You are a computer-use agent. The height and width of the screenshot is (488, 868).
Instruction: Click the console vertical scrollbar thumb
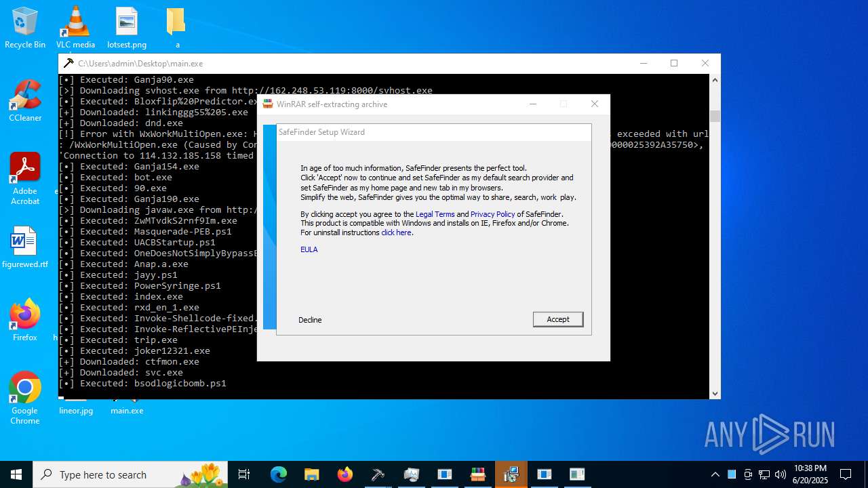click(715, 116)
